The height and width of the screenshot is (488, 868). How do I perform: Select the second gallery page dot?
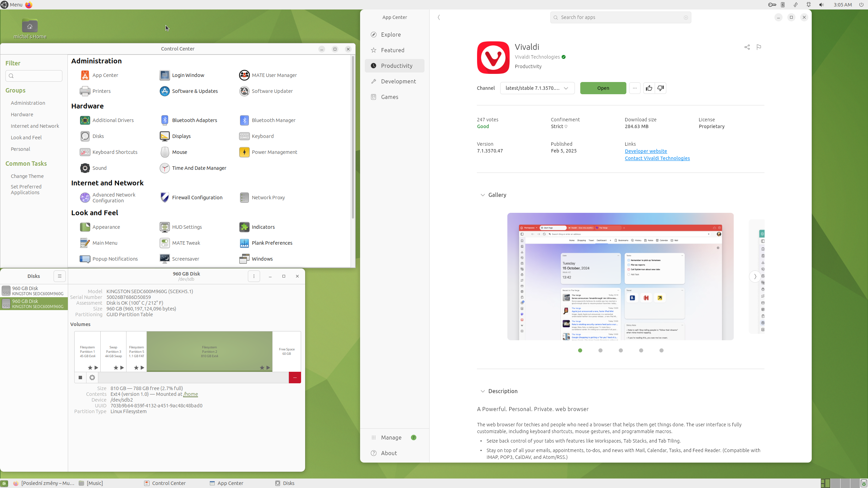600,350
